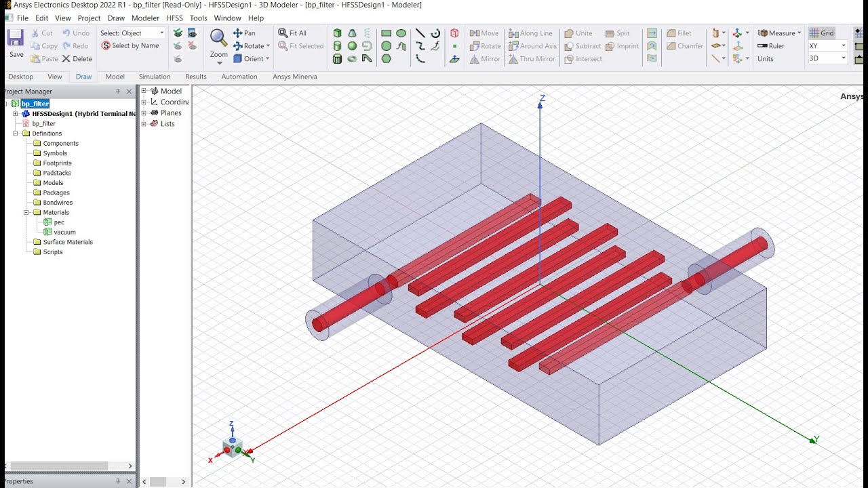Open the File menu

click(22, 18)
